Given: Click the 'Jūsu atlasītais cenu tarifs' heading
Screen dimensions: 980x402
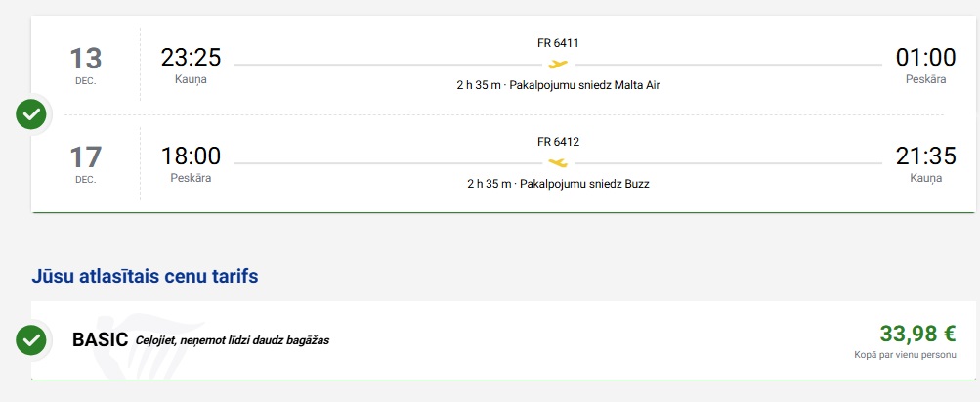Looking at the screenshot, I should point(145,277).
